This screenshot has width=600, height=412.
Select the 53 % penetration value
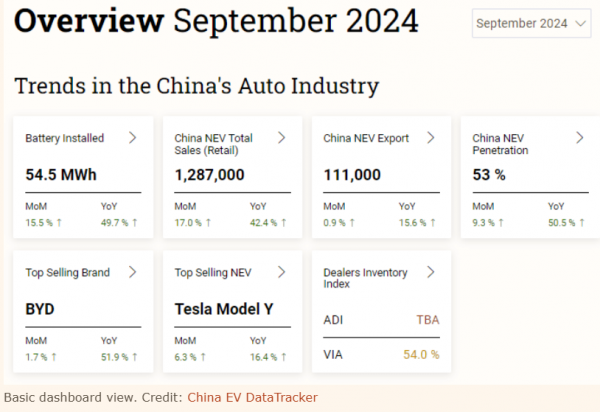[x=489, y=175]
